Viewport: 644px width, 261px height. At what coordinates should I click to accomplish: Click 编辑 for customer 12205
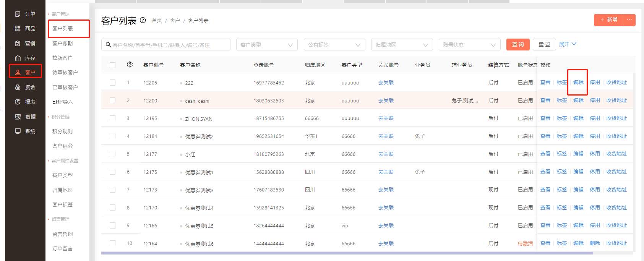(x=578, y=82)
